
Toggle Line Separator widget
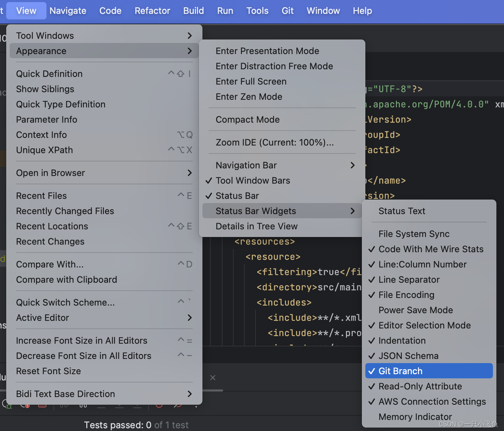pyautogui.click(x=429, y=280)
